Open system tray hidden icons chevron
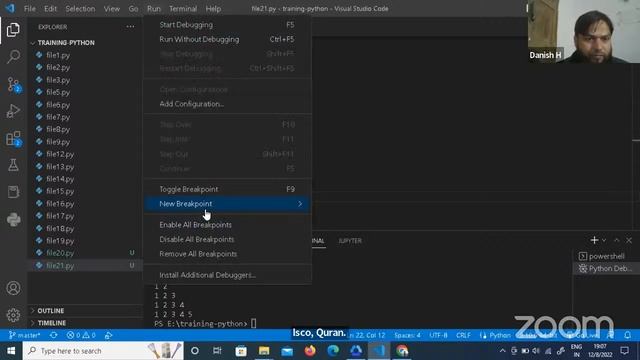This screenshot has width=640, height=360. [x=502, y=351]
